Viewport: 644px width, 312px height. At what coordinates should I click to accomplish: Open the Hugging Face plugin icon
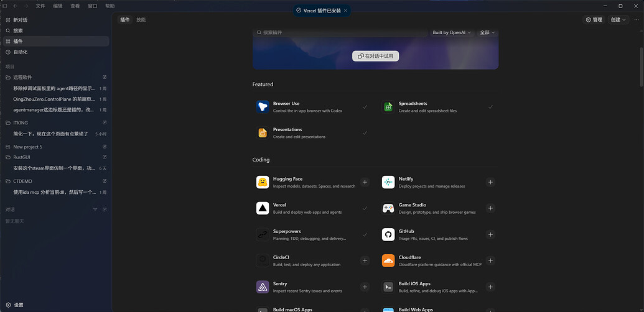[263, 182]
